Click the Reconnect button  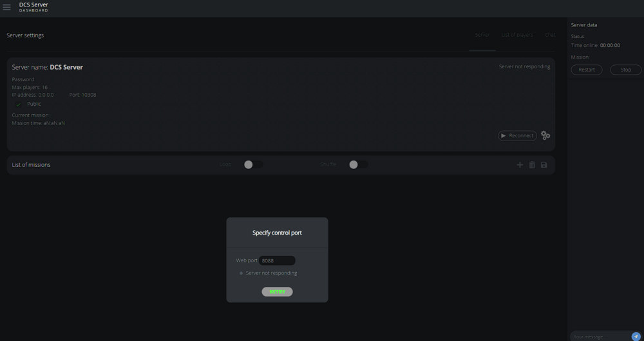coord(518,136)
